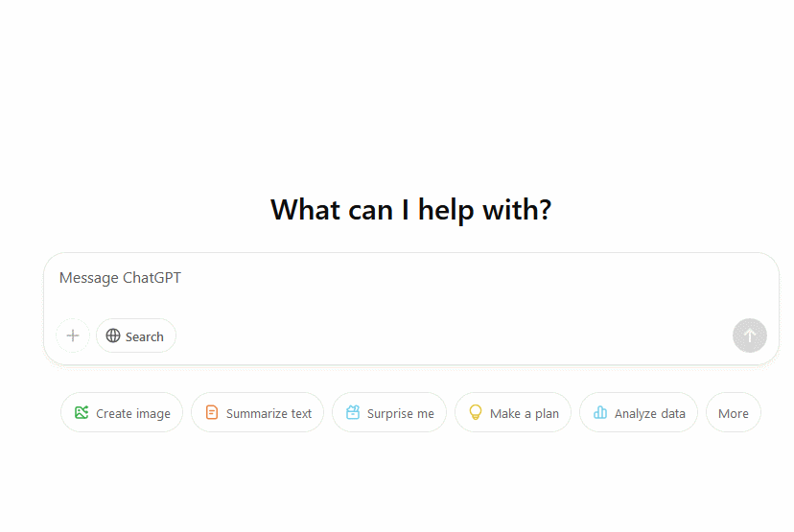The image size is (794, 532).
Task: Click the globe icon for Search
Action: [113, 335]
